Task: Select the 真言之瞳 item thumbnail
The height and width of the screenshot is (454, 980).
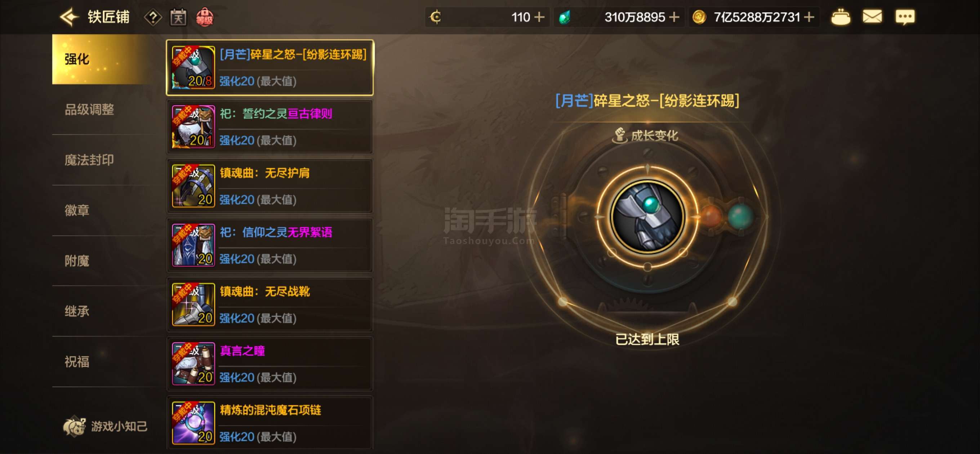Action: pos(193,364)
